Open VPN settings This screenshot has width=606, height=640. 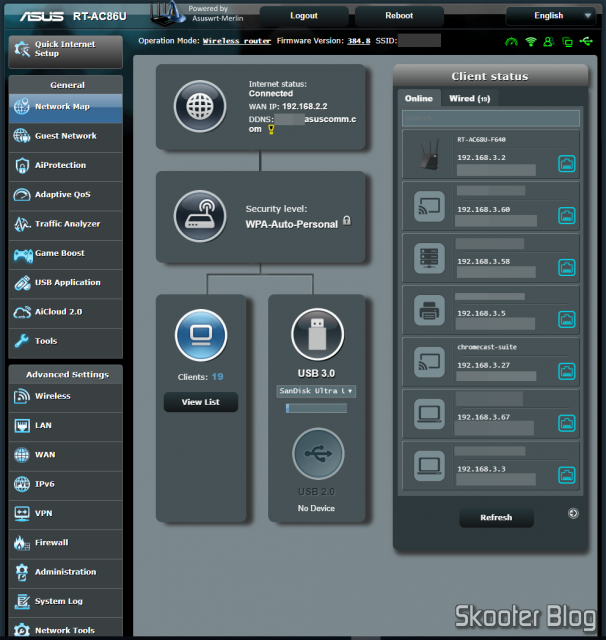[x=66, y=513]
